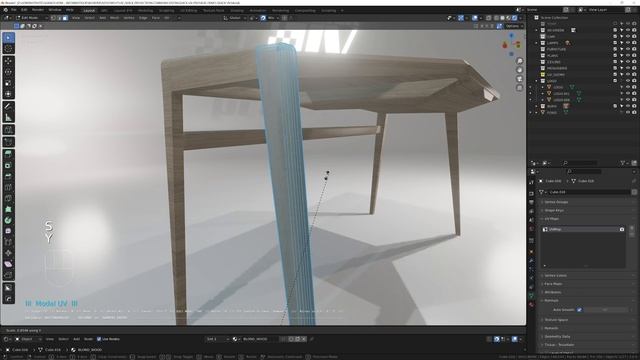The width and height of the screenshot is (640, 360).
Task: Enable vertex select mode
Action: [x=53, y=18]
